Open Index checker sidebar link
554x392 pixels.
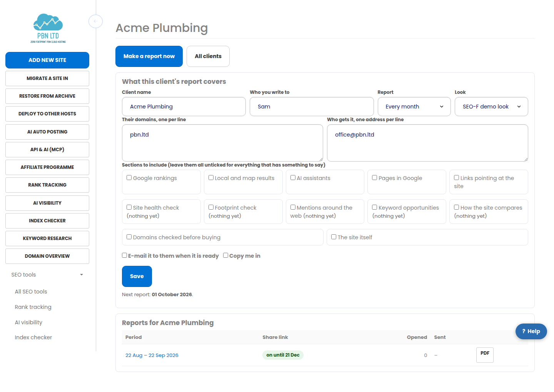tap(33, 337)
